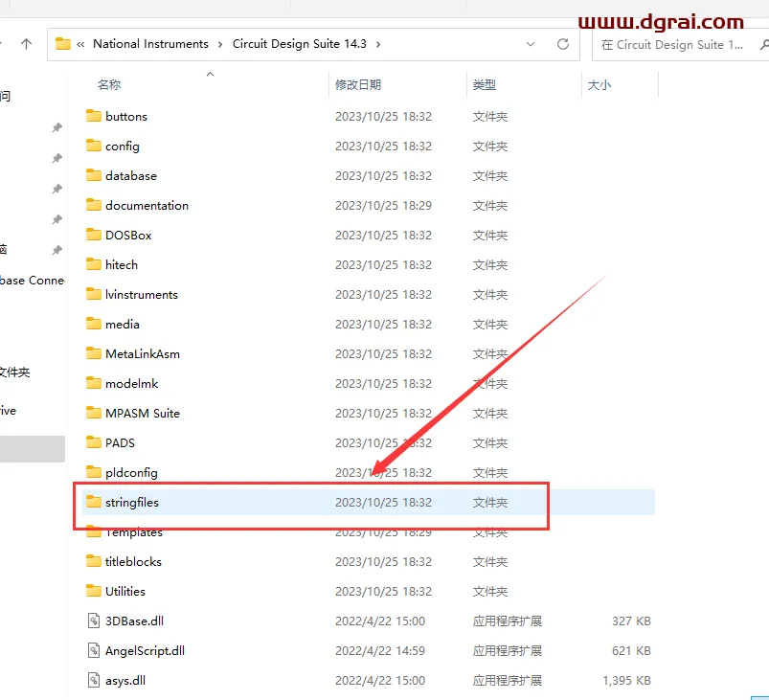Click the 621 KB size value
The height and width of the screenshot is (700, 769).
tap(631, 650)
